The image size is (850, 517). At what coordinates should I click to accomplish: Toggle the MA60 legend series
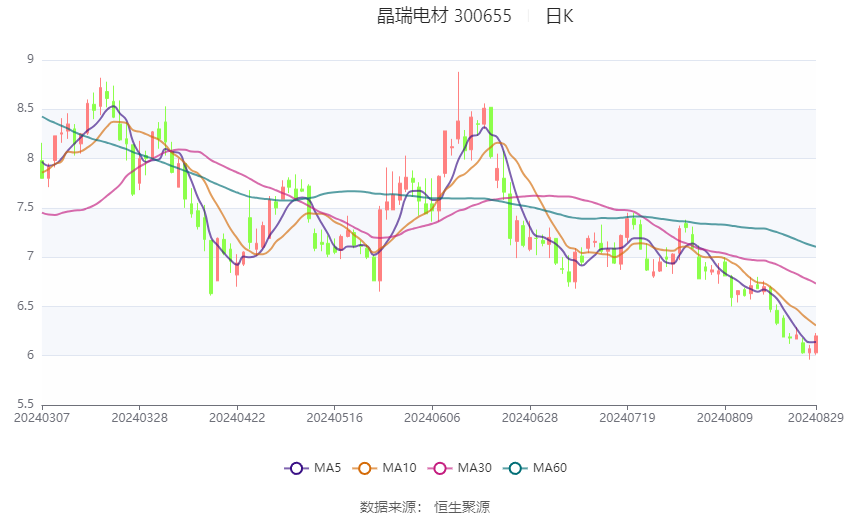[535, 468]
